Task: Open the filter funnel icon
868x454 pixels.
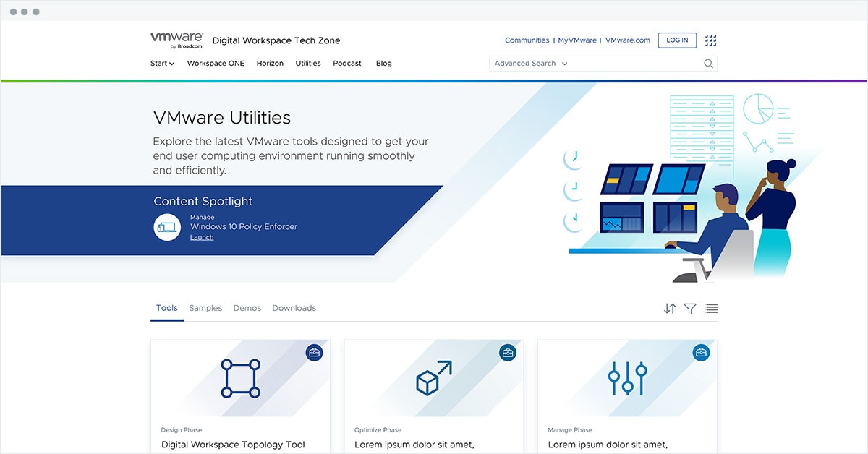Action: point(690,309)
